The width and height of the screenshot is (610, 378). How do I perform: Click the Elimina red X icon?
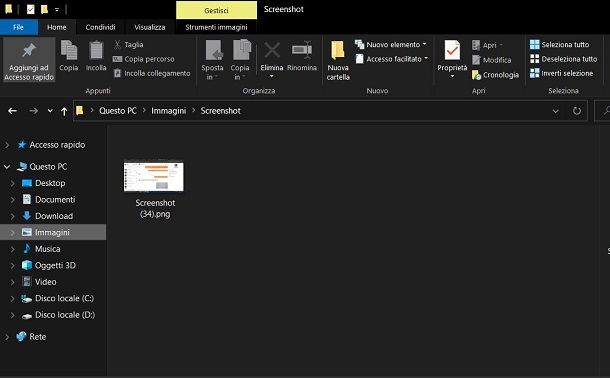pos(272,51)
